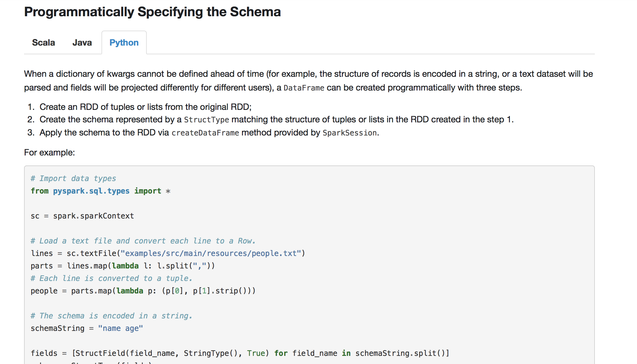The image size is (637, 364).
Task: Click the 'Programmatically Specifying the Schema' heading
Action: [152, 12]
